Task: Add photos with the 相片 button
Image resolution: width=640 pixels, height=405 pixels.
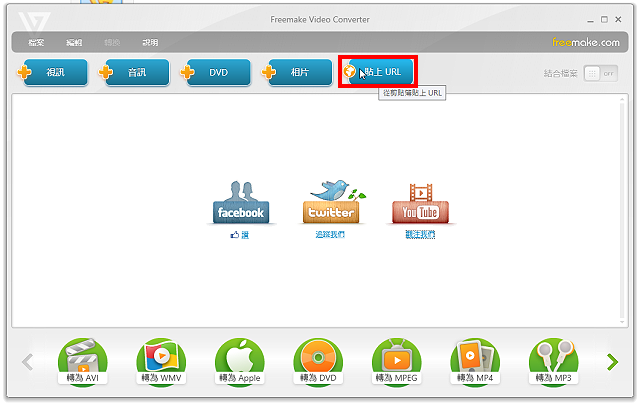Action: (x=298, y=73)
